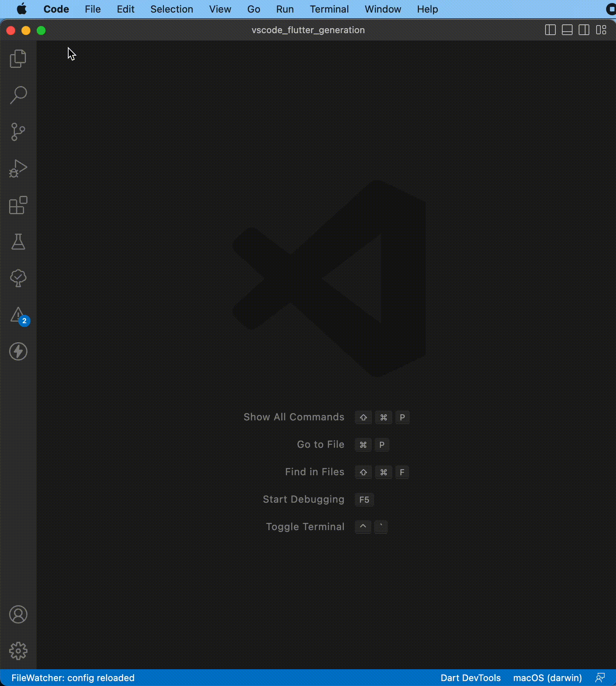Open the Window menu
616x686 pixels.
[383, 9]
